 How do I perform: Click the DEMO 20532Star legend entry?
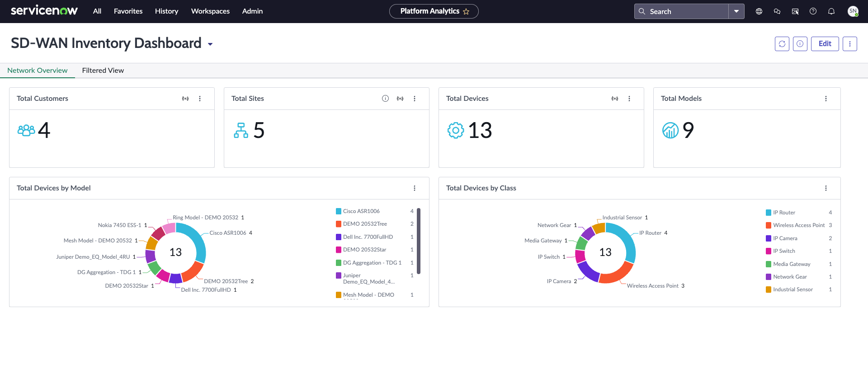(x=375, y=250)
